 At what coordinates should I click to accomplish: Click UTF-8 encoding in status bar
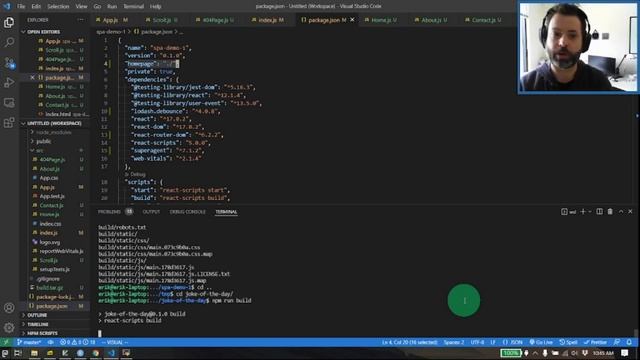(x=477, y=342)
